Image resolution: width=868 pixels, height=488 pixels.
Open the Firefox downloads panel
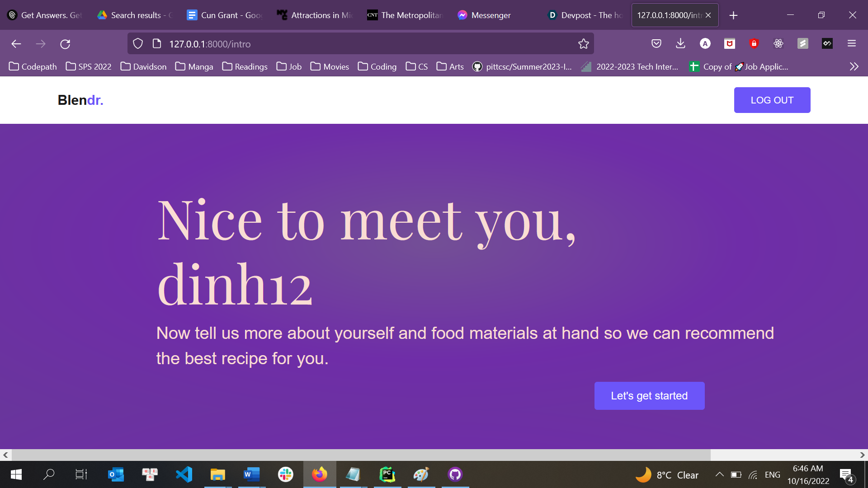pos(680,43)
